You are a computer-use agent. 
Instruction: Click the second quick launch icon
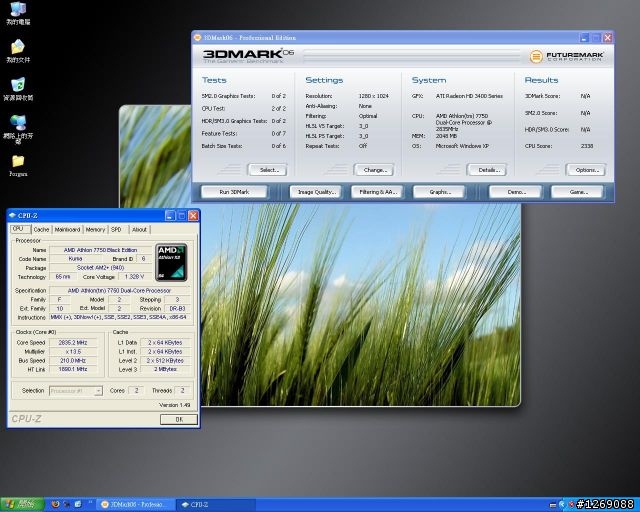(67, 504)
